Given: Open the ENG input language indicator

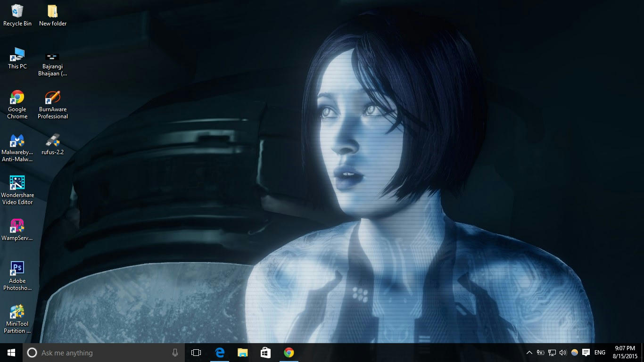Looking at the screenshot, I should pos(600,353).
